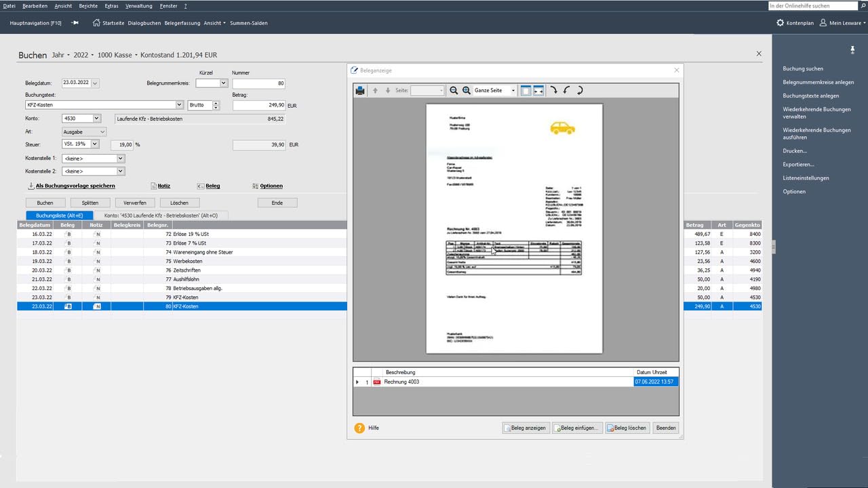Screen dimensions: 868x488
Task: Click Notiz icon in row 77
Action: (96, 279)
